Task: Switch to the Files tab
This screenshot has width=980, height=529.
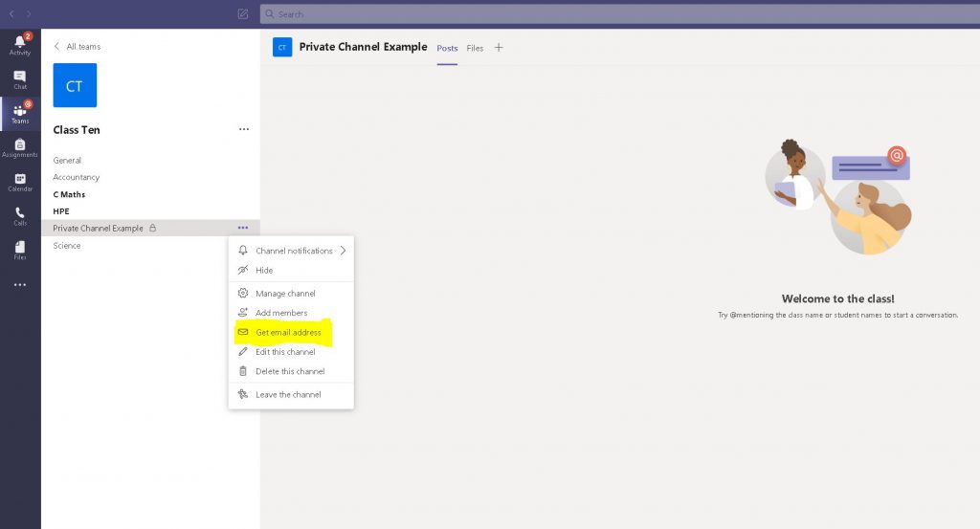Action: 475,48
